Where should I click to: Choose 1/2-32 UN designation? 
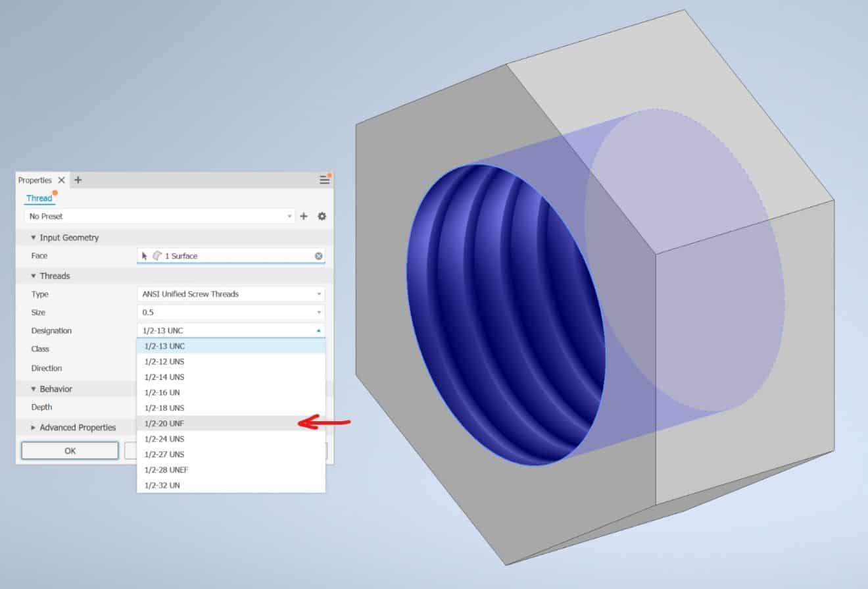tap(231, 485)
